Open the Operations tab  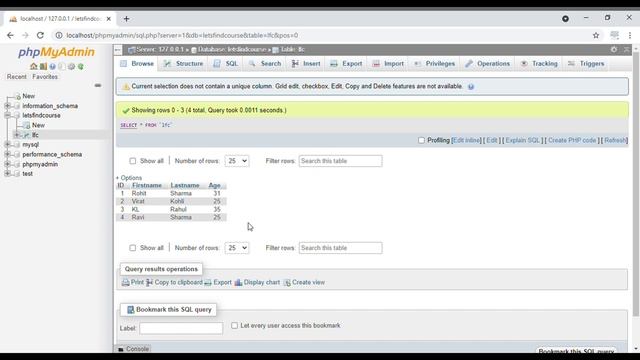pyautogui.click(x=488, y=64)
